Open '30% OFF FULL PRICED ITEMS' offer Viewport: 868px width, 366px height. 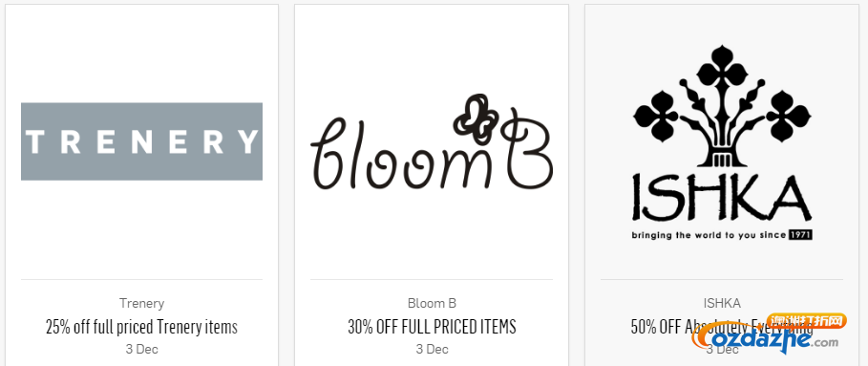pos(432,327)
